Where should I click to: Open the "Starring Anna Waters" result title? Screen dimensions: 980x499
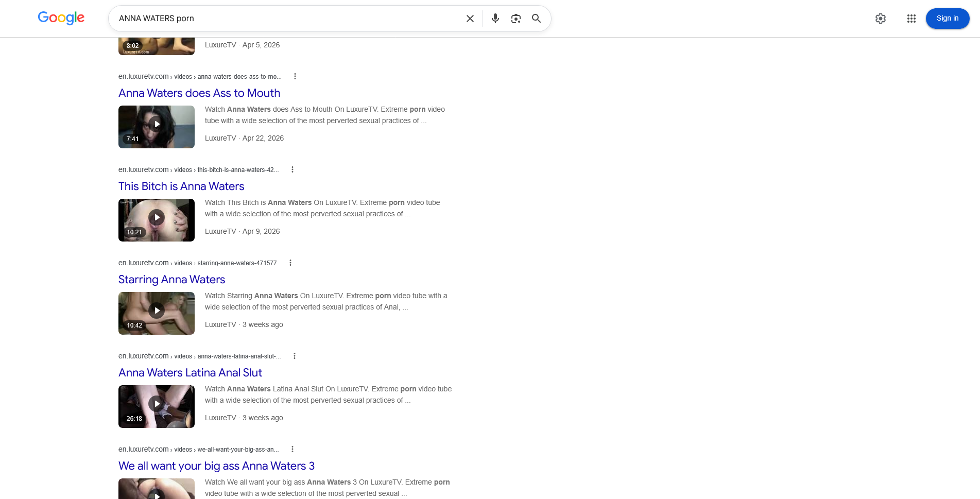(172, 279)
